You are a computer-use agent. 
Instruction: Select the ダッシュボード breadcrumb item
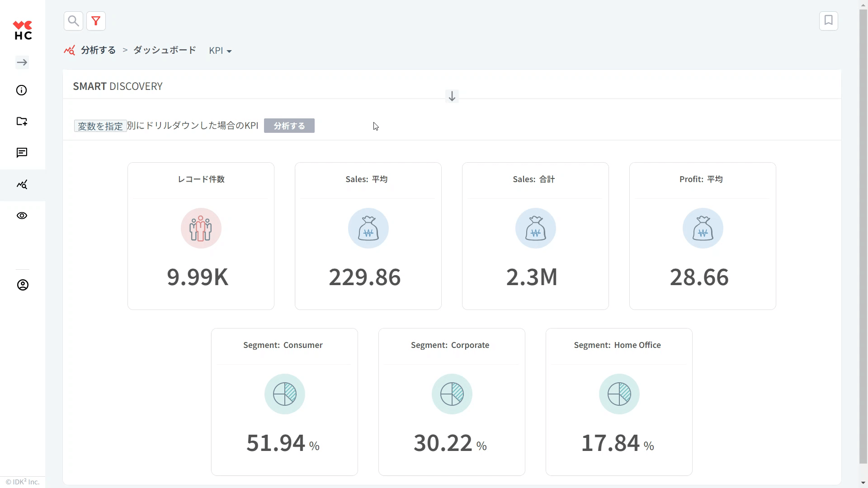(165, 50)
